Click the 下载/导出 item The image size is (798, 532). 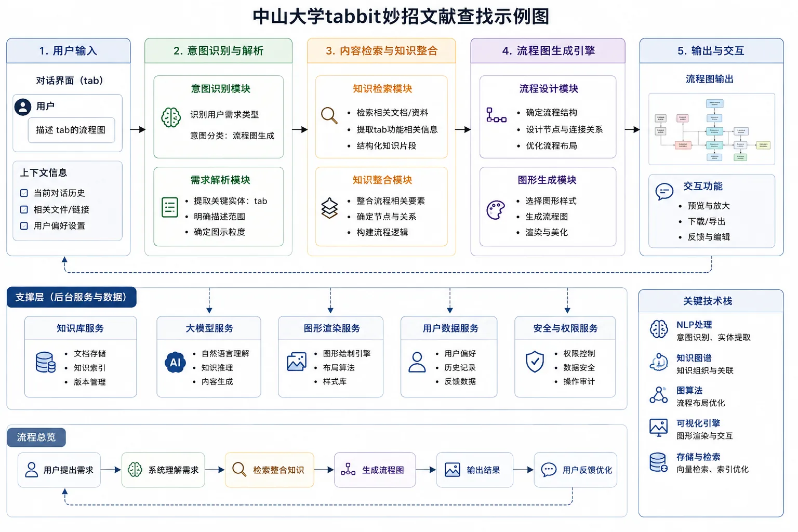tap(707, 221)
